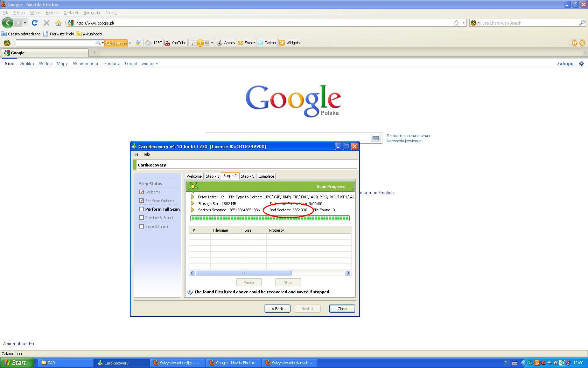
Task: Click the Zaloguj sign-in link
Action: click(565, 63)
